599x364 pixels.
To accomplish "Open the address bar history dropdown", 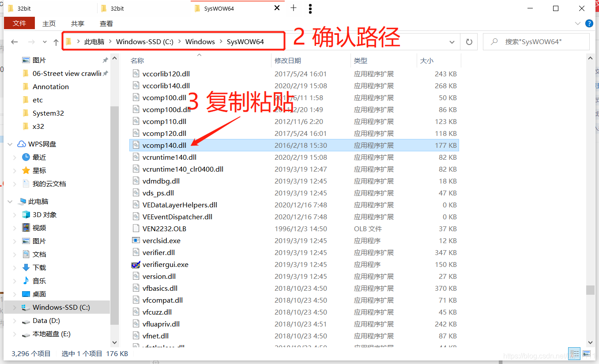I will 452,42.
